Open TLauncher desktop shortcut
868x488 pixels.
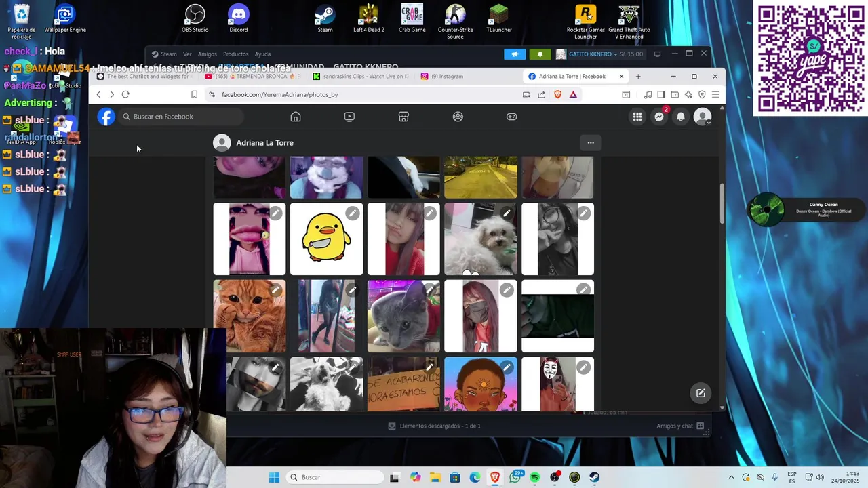point(499,19)
